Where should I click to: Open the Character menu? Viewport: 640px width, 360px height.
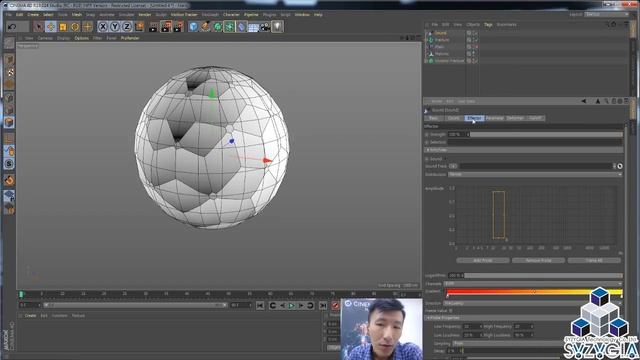tap(231, 14)
